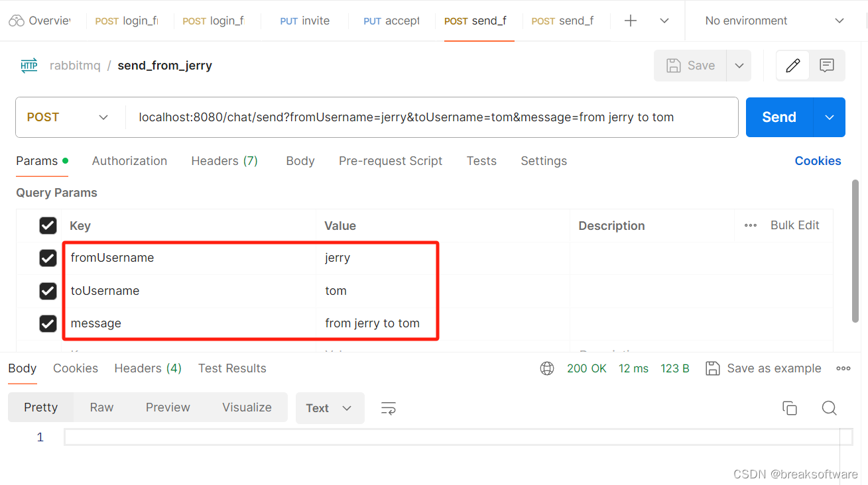Click the Save button
The image size is (868, 485).
tap(690, 66)
